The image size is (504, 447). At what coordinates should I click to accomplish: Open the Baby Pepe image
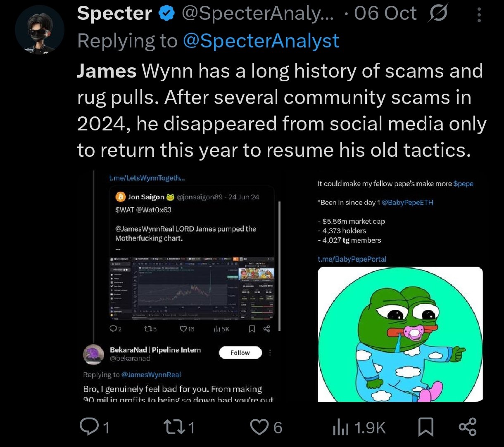[400, 334]
